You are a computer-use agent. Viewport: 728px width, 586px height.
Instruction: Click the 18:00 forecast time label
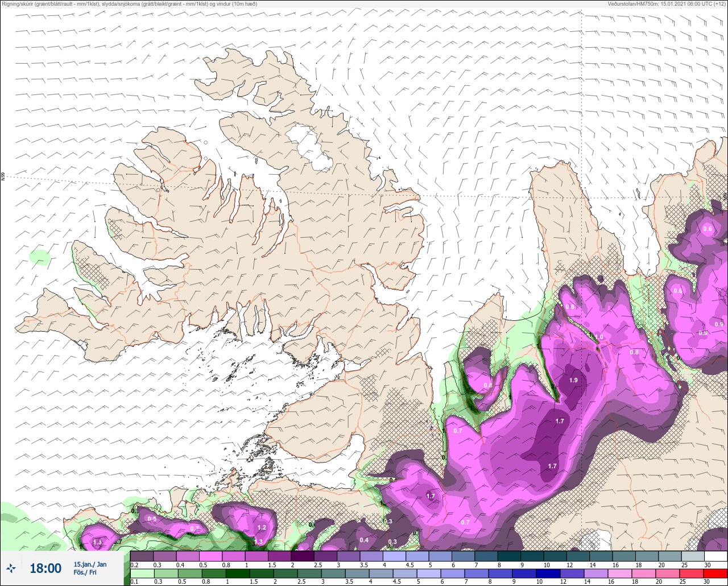(x=45, y=568)
